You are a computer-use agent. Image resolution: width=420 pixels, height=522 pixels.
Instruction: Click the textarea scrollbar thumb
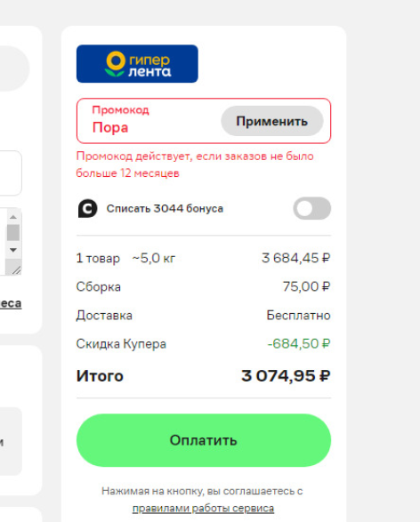click(x=13, y=232)
